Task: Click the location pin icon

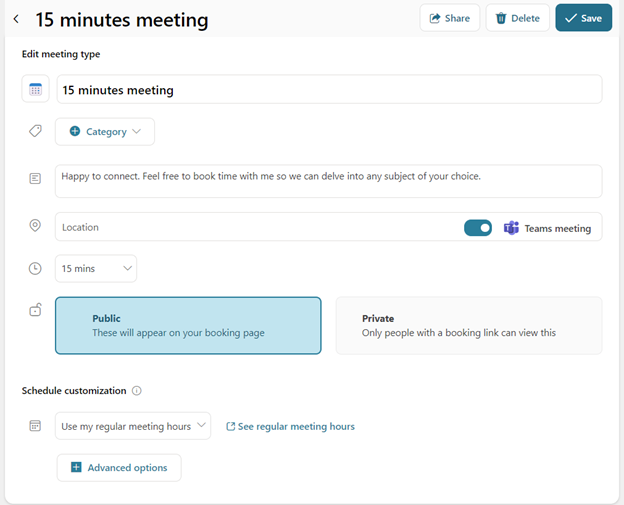Action: [x=35, y=226]
